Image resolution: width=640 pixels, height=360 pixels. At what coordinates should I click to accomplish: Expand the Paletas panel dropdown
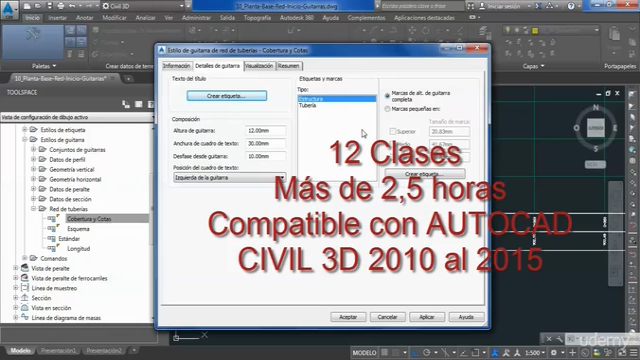coord(44,66)
